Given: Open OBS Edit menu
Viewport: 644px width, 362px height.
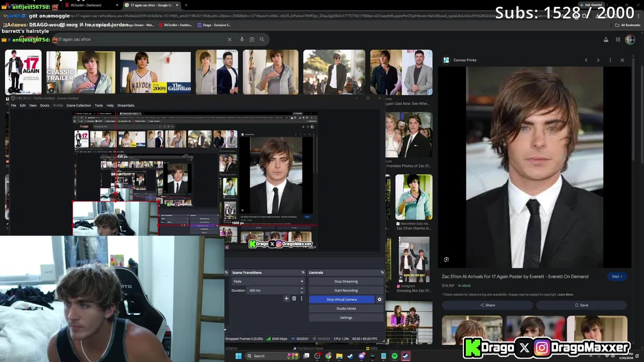Looking at the screenshot, I should 23,106.
